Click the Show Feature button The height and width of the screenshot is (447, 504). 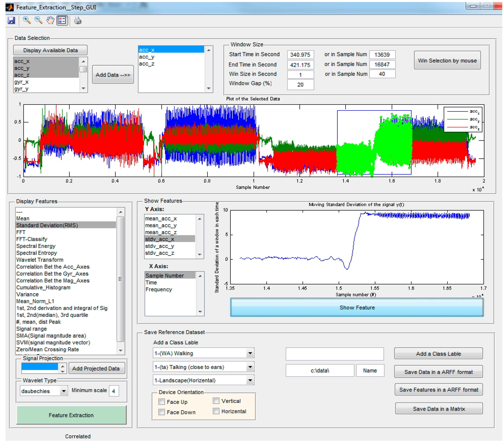[357, 307]
